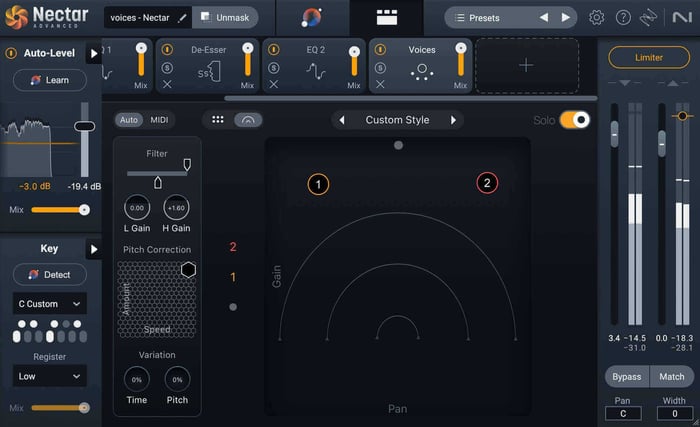Image resolution: width=700 pixels, height=427 pixels.
Task: Click the crossed-out connection icon beside help
Action: point(648,18)
